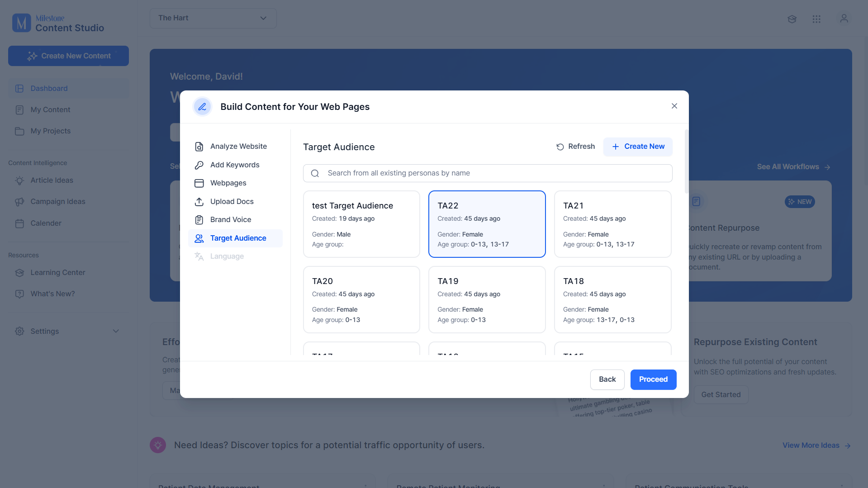This screenshot has width=868, height=488.
Task: Open The Hart site dropdown
Action: point(213,18)
